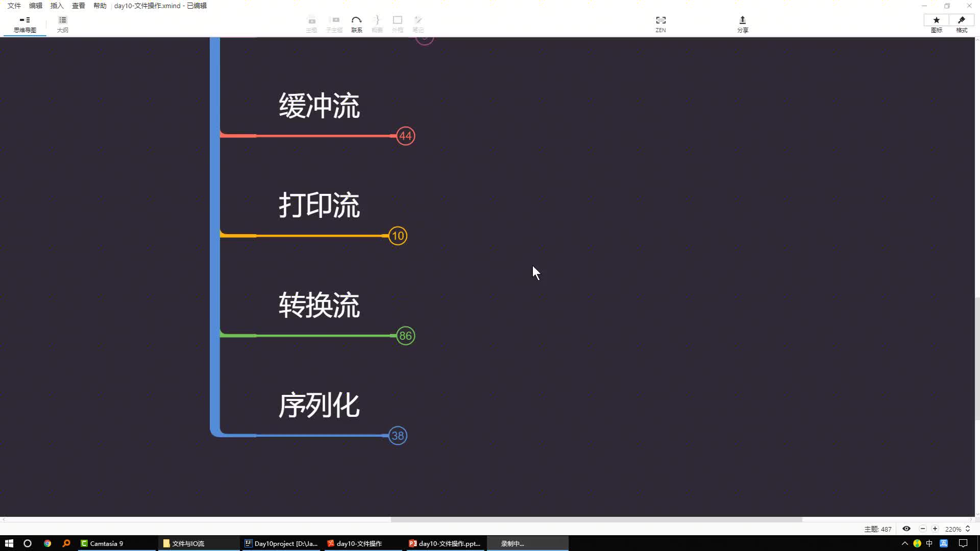Switch to day10-文件操作 XMind taskbar item

pos(363,543)
